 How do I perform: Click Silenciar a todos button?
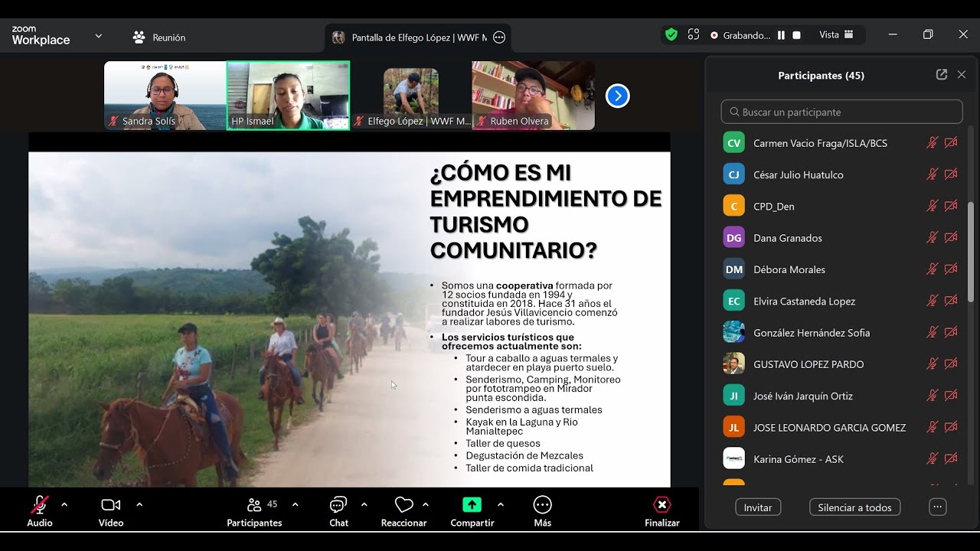point(854,507)
